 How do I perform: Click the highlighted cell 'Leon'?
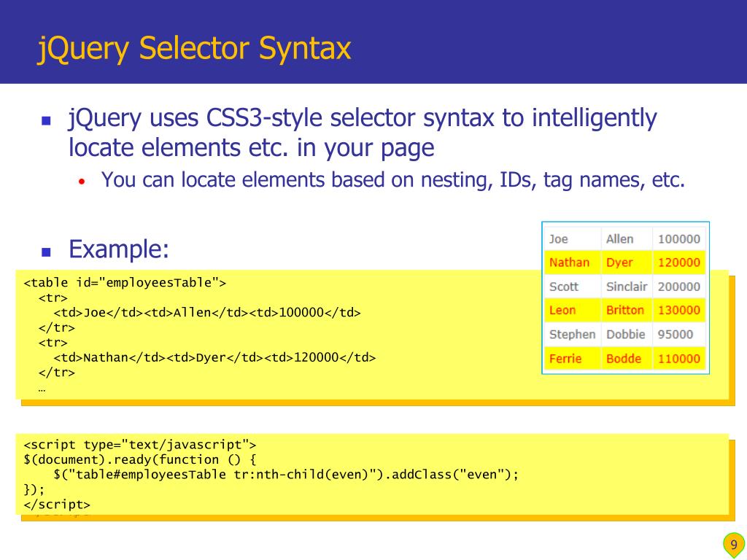pyautogui.click(x=572, y=310)
